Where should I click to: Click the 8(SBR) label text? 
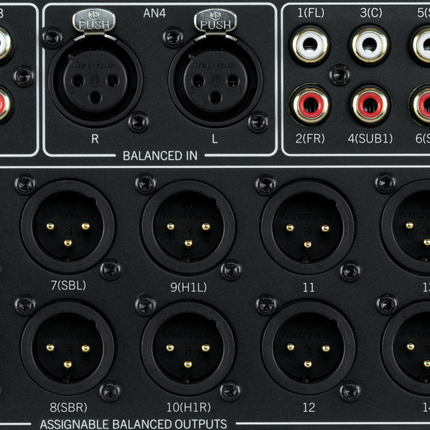point(68,407)
